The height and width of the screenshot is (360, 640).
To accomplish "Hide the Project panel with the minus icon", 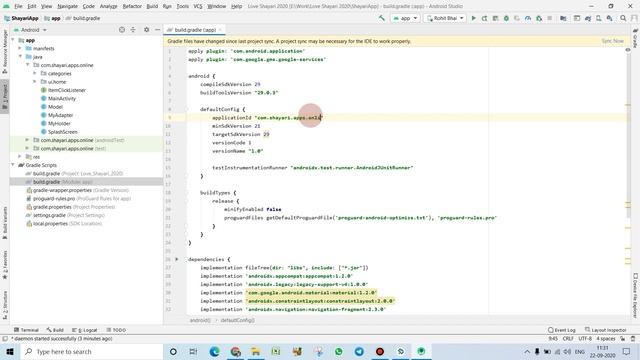I will tap(158, 30).
